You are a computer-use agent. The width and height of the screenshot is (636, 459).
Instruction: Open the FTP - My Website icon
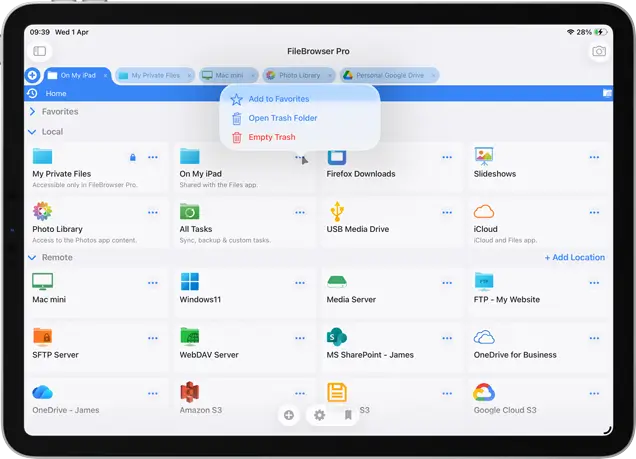pos(484,281)
